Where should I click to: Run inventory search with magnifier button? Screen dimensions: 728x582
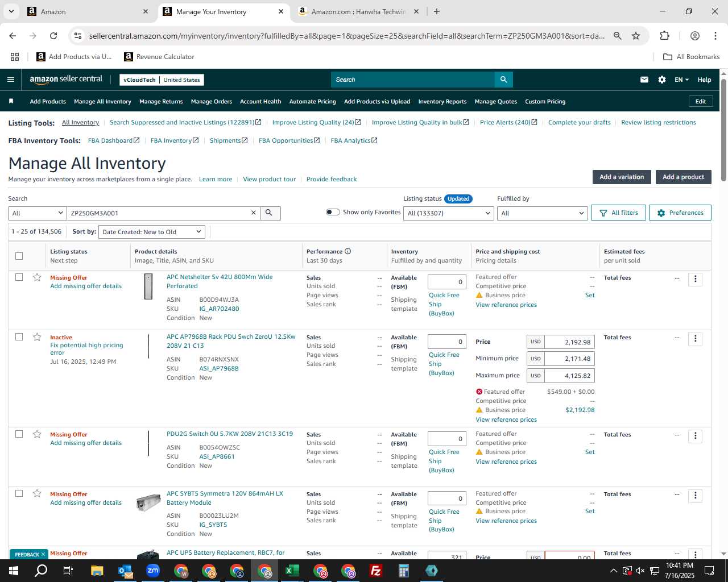tap(270, 213)
